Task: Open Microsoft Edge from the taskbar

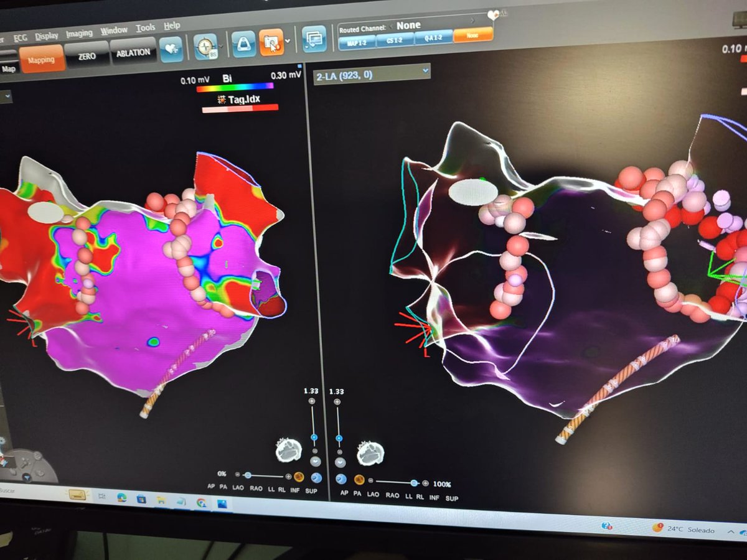Action: point(121,498)
